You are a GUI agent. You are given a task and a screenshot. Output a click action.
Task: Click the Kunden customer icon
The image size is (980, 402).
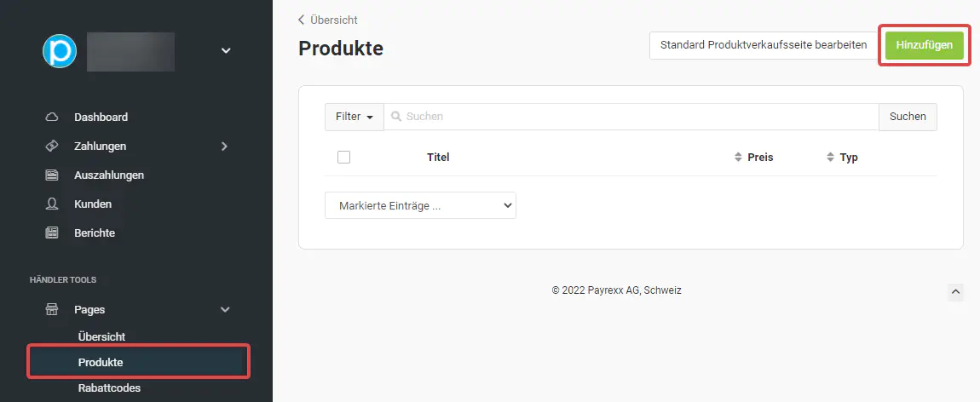click(x=52, y=204)
